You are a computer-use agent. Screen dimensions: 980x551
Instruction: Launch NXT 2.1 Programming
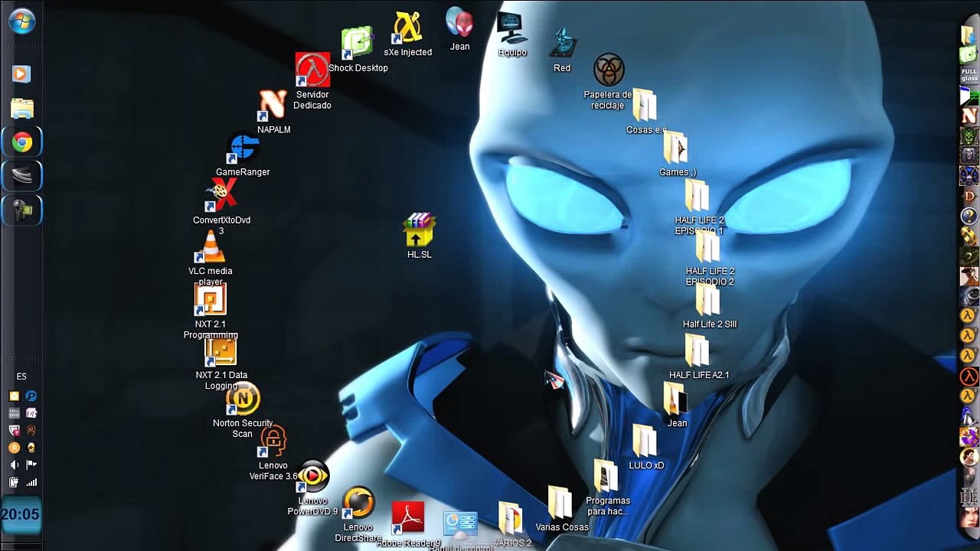(x=211, y=299)
